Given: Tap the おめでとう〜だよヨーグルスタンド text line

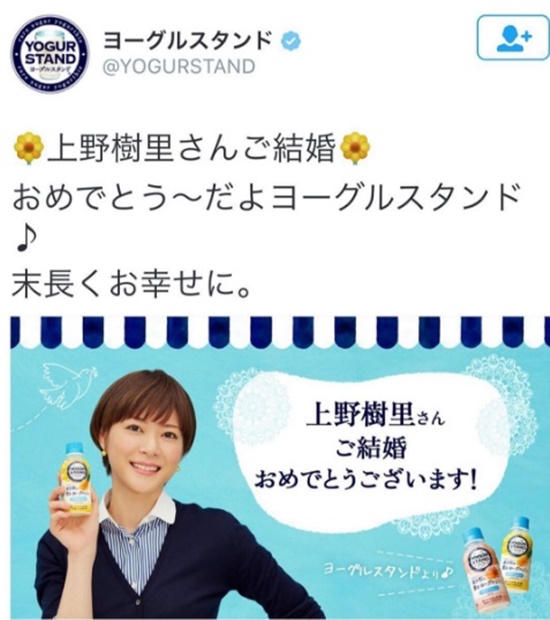Looking at the screenshot, I should [x=266, y=197].
